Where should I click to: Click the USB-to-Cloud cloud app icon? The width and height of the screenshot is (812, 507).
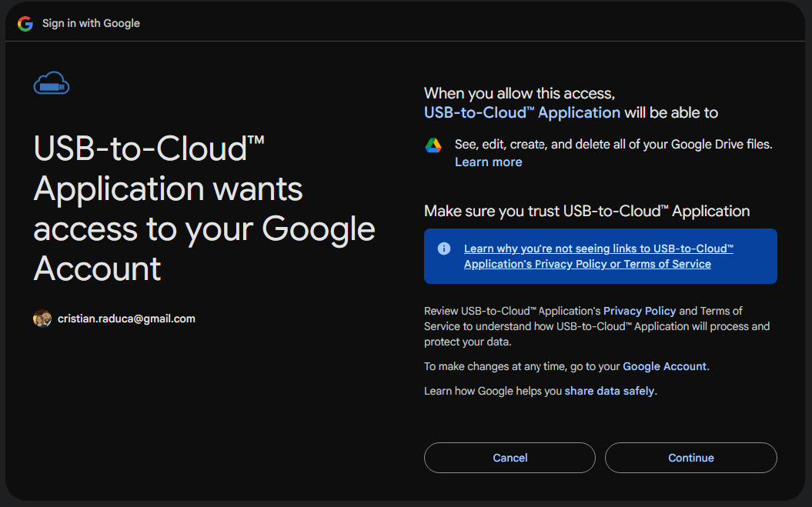(52, 83)
